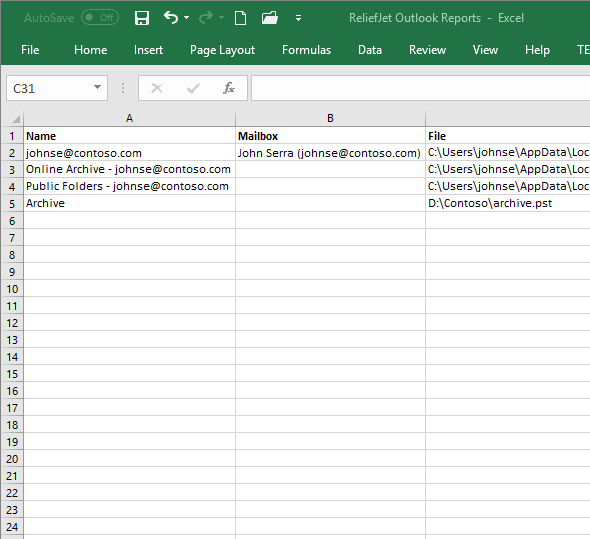Open the Customize Quick Access Toolbar dropdown
Image resolution: width=590 pixels, height=539 pixels.
click(298, 18)
